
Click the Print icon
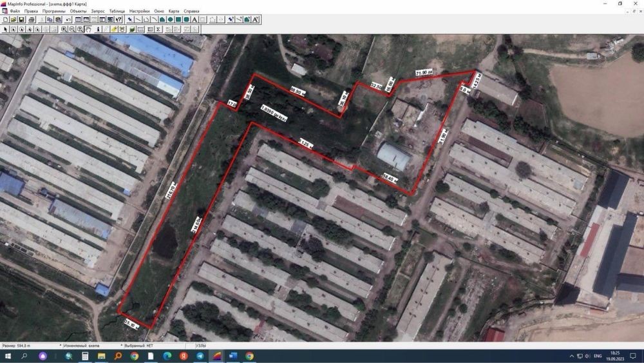[31, 20]
